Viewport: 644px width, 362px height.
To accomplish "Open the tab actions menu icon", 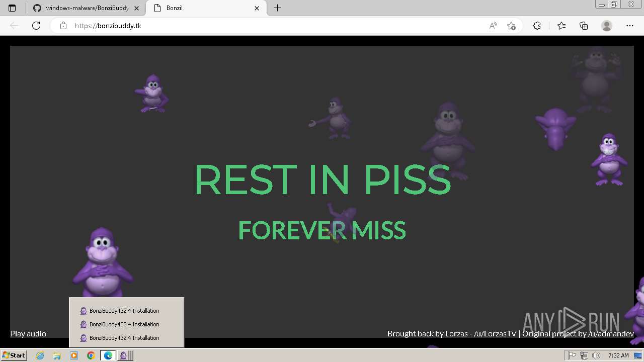I will click(12, 8).
